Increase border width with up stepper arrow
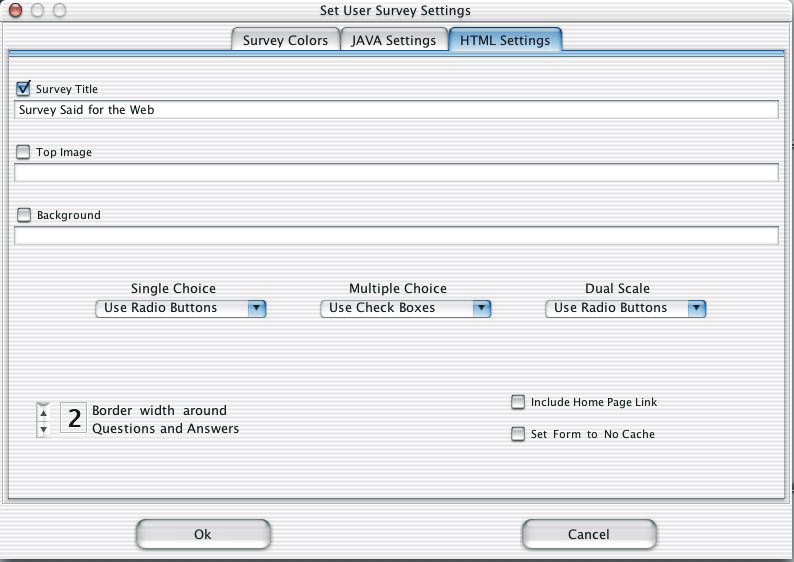 click(44, 412)
